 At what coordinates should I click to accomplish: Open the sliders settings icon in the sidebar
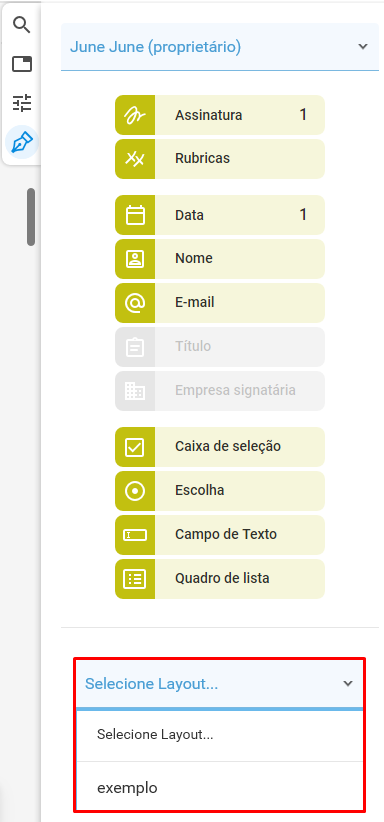point(22,103)
